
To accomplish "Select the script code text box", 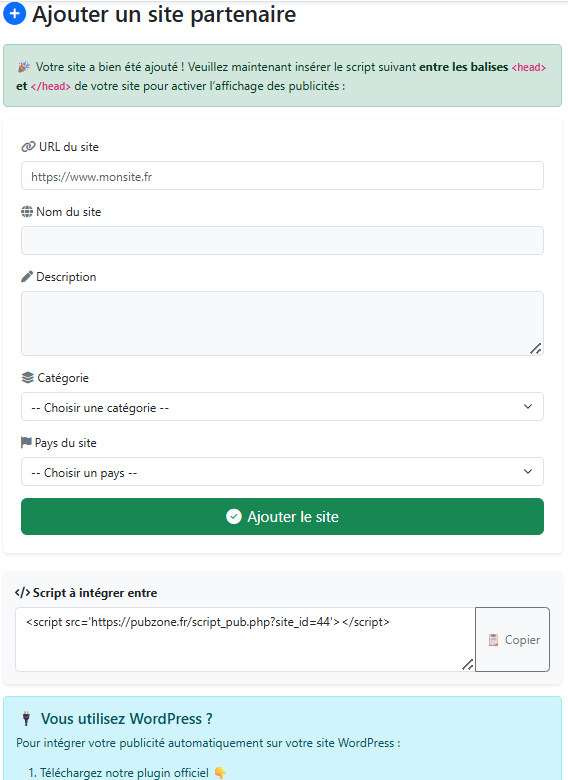I will point(245,639).
